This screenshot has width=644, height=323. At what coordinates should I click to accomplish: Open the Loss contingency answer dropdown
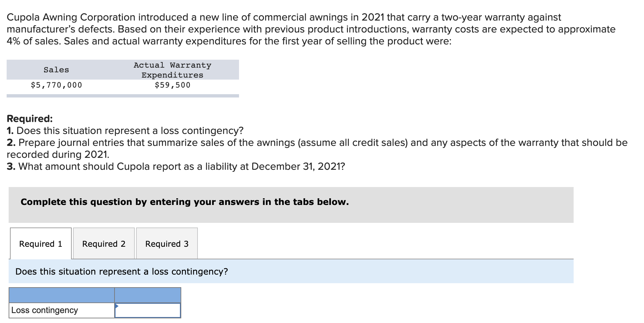(148, 310)
